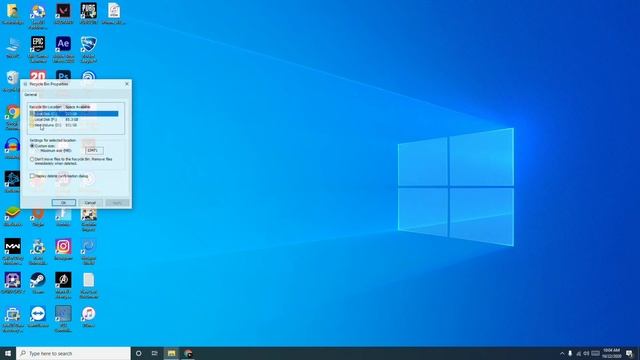The width and height of the screenshot is (640, 360).
Task: Open the notification center icon
Action: tap(629, 353)
